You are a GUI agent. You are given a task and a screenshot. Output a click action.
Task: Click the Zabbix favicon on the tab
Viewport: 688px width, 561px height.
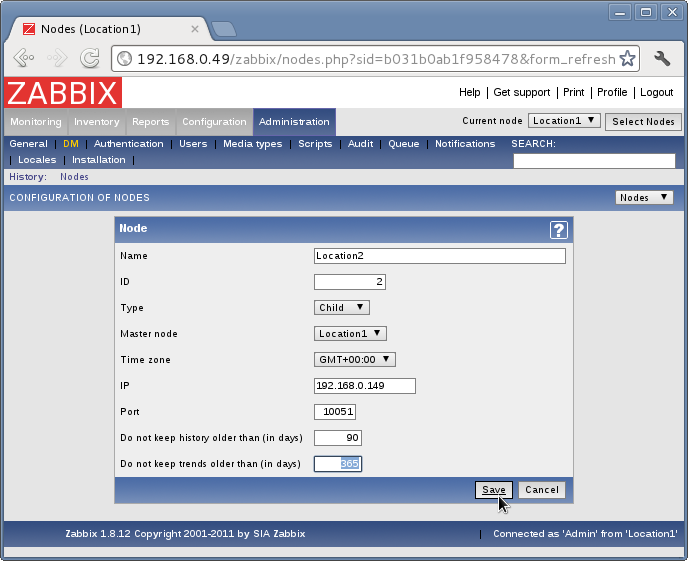click(29, 29)
